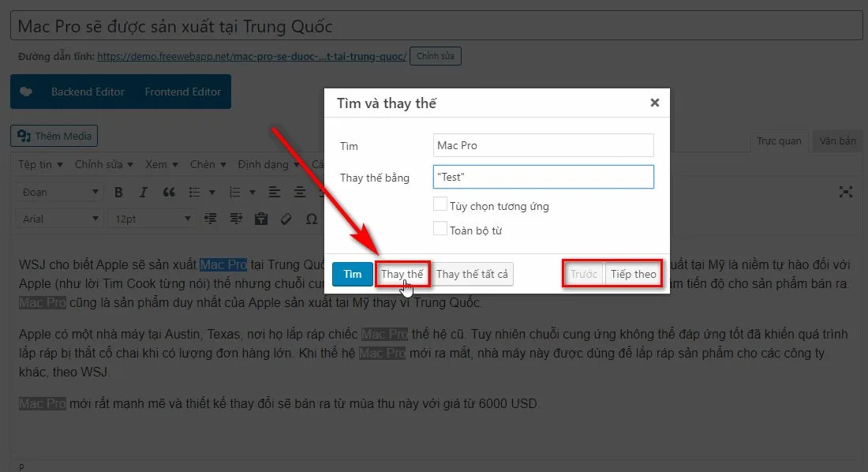
Task: Enable Toàn bộ từ checkbox
Action: click(440, 229)
